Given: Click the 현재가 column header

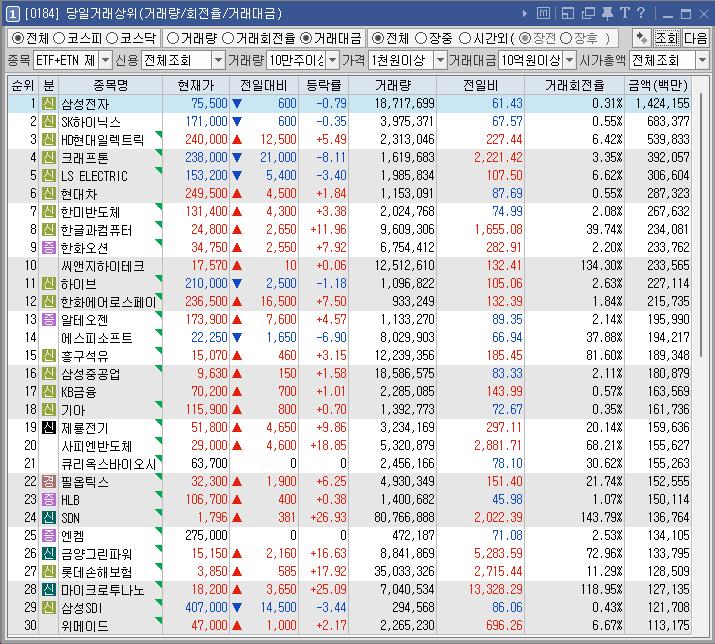Looking at the screenshot, I should tap(196, 85).
